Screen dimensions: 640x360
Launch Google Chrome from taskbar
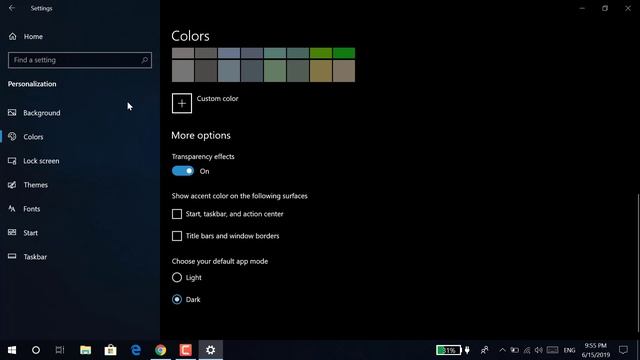point(160,350)
